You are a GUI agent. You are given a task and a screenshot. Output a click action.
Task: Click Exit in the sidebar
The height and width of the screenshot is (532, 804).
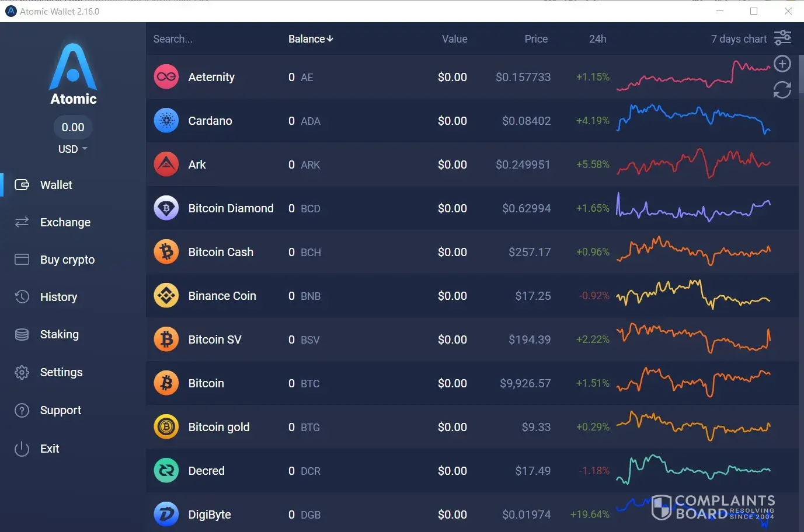pyautogui.click(x=49, y=449)
